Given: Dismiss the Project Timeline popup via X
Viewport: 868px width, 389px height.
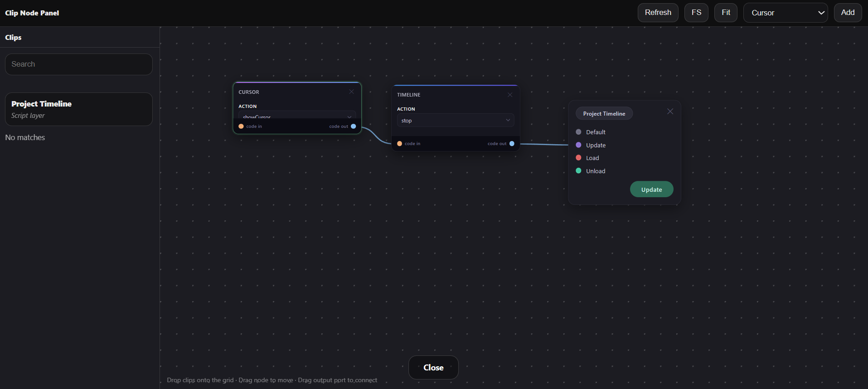Looking at the screenshot, I should tap(670, 112).
